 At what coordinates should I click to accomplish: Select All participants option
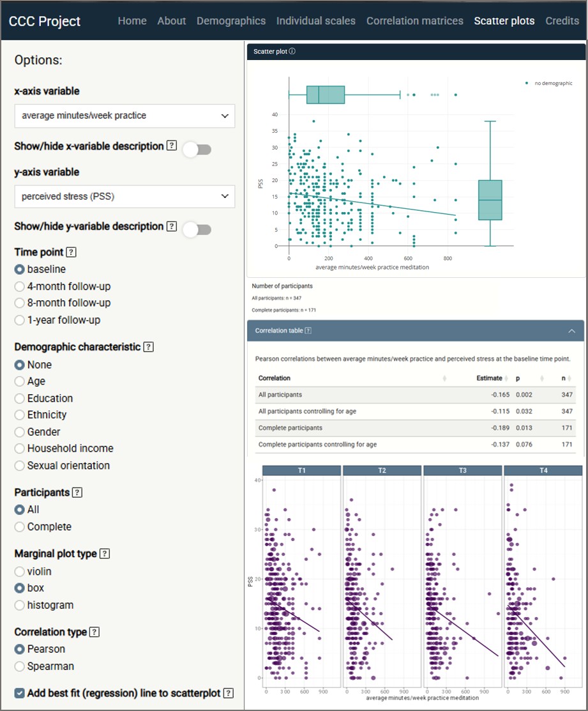[20, 510]
